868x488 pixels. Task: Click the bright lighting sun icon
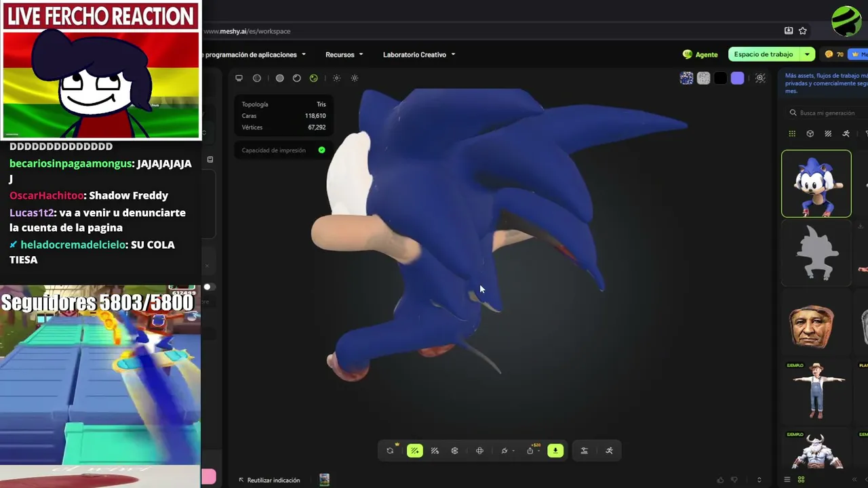point(355,78)
